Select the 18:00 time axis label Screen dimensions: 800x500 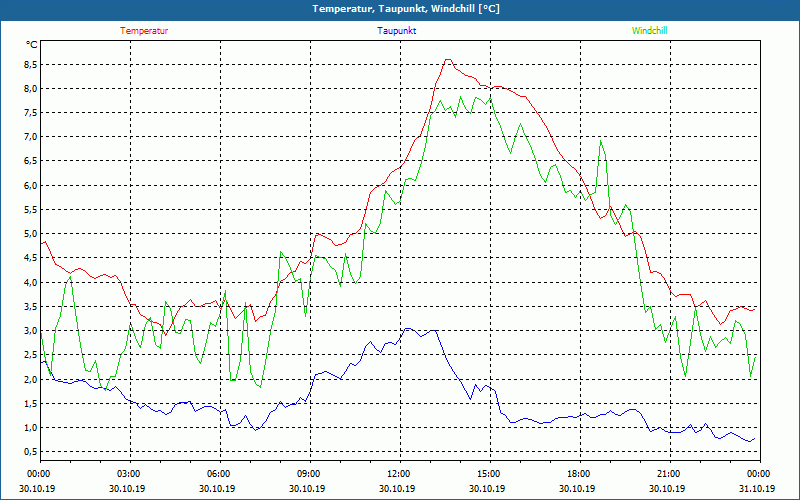[579, 474]
